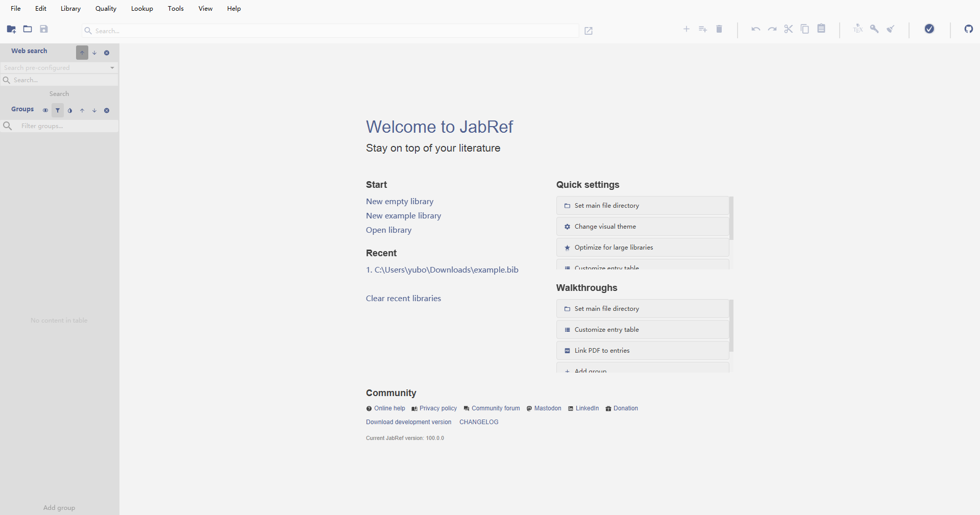Start Customize entry table walkthrough
Viewport: 980px width, 515px height.
pos(643,330)
